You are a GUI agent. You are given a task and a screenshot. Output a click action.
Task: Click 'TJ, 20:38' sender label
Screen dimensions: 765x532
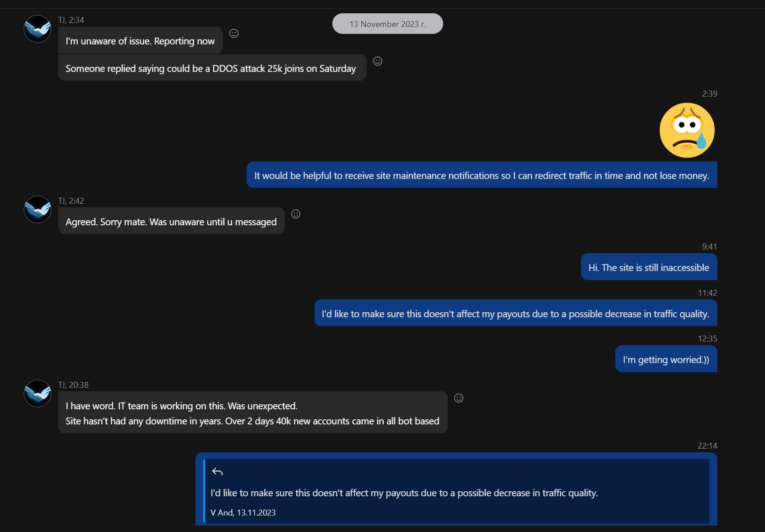click(x=73, y=385)
